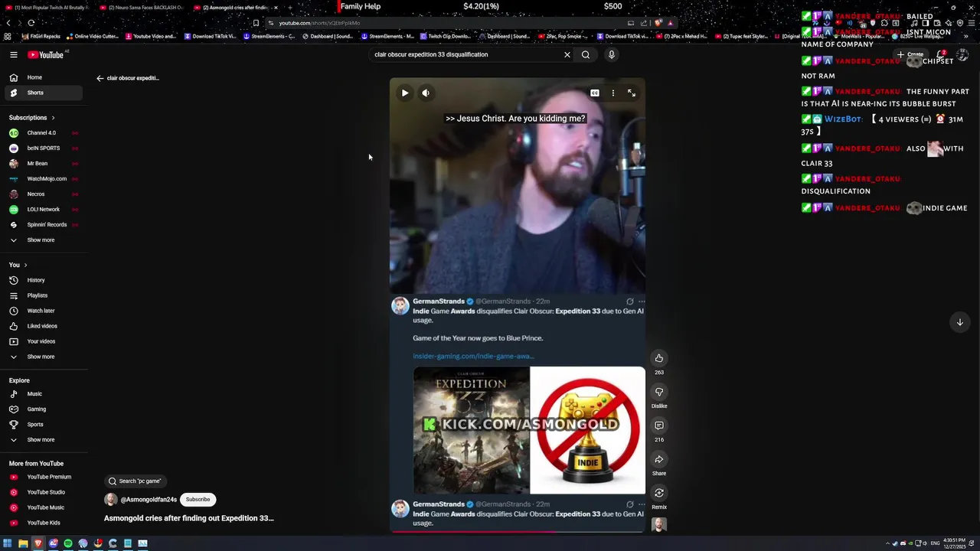Open Necros channel
980x551 pixels.
[42, 194]
